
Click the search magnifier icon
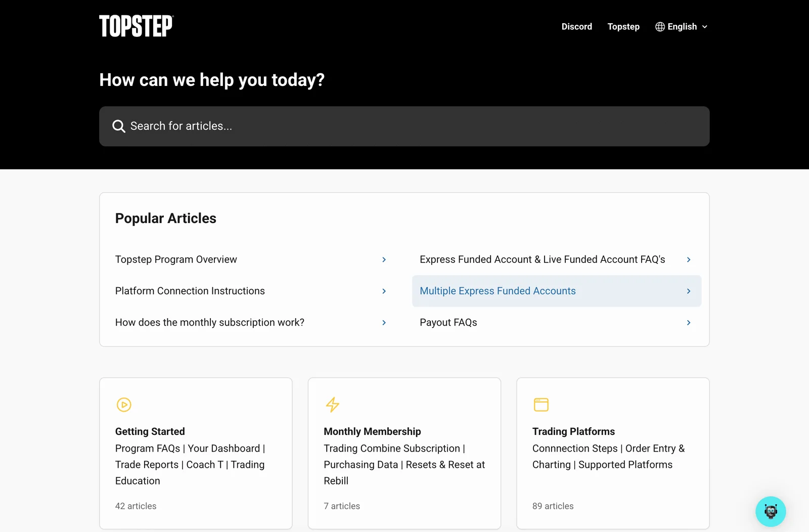(119, 126)
